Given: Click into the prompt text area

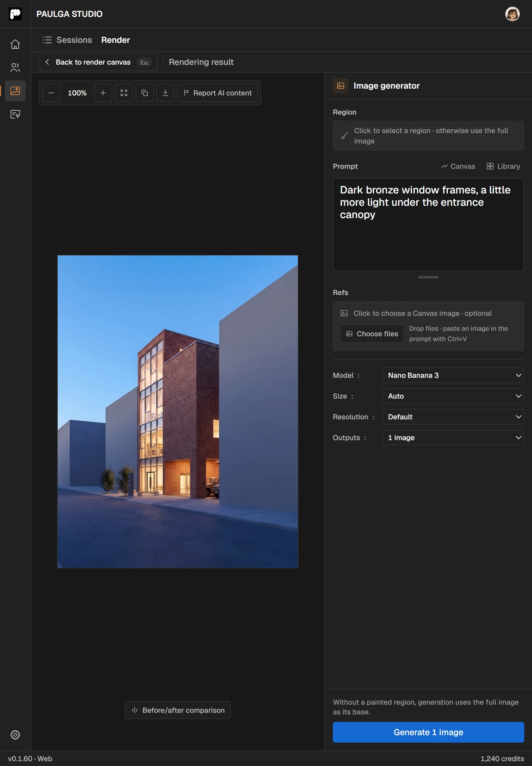Looking at the screenshot, I should (428, 224).
